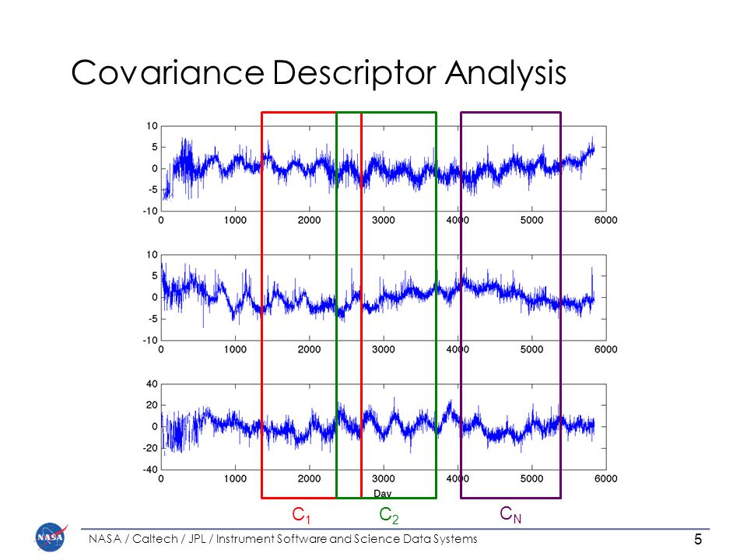Select the green C2 label
The width and height of the screenshot is (747, 560).
point(389,516)
